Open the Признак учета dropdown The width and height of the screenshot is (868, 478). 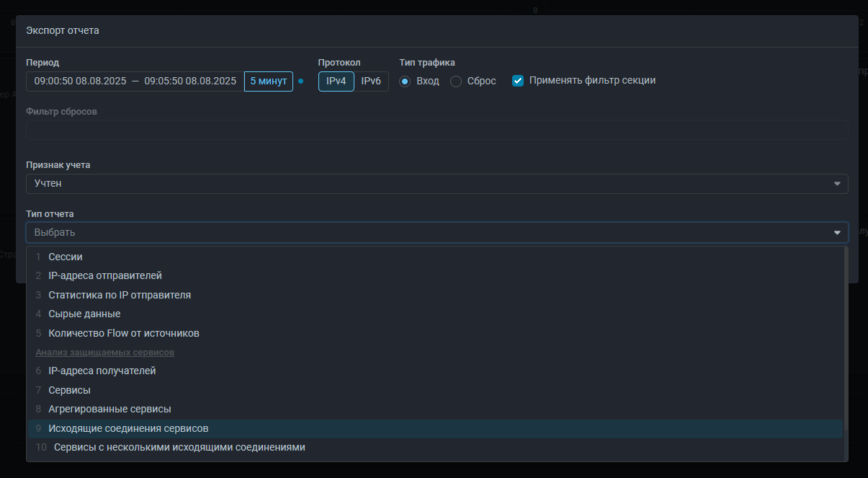point(432,184)
